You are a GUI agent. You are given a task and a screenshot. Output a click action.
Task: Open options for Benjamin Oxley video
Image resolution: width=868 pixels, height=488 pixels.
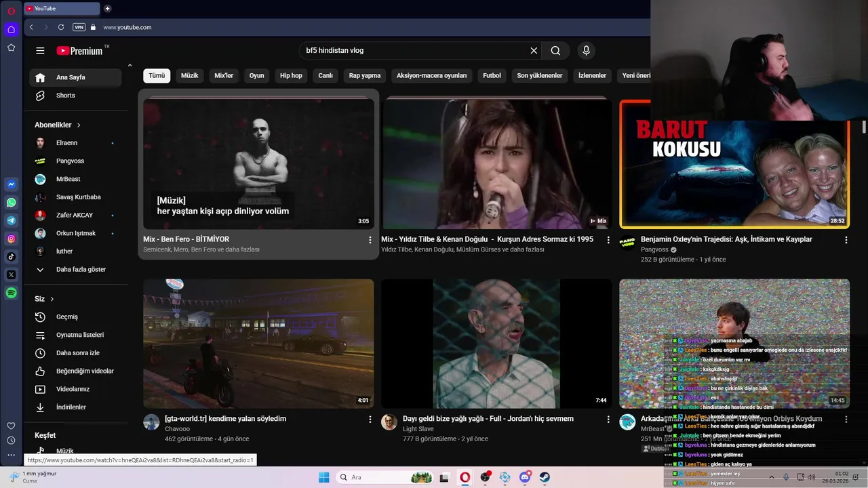point(846,240)
